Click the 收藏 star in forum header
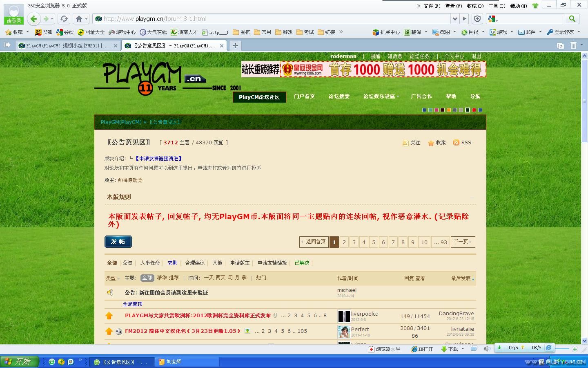 click(437, 143)
